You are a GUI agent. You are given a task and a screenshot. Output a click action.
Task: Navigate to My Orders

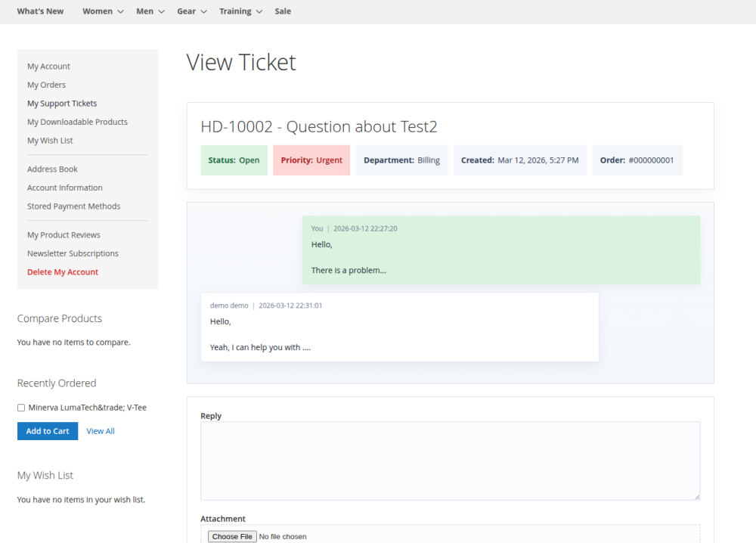click(46, 85)
